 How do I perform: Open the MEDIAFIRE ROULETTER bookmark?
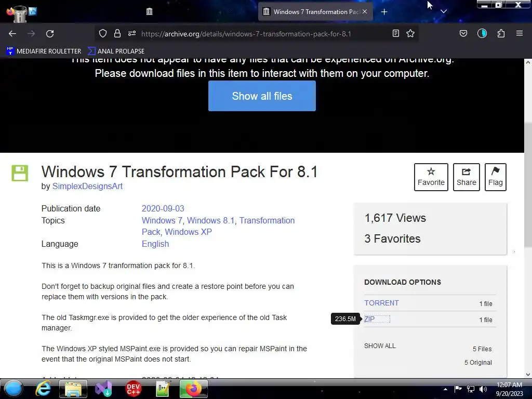[44, 51]
